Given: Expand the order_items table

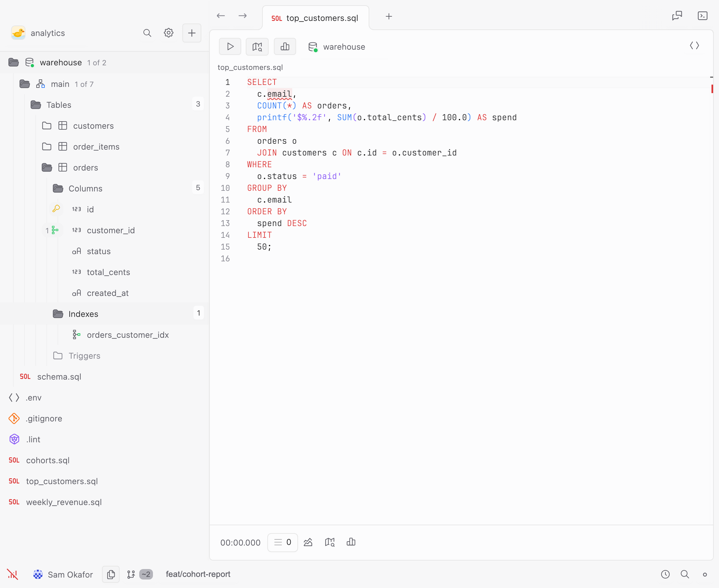Looking at the screenshot, I should (47, 147).
